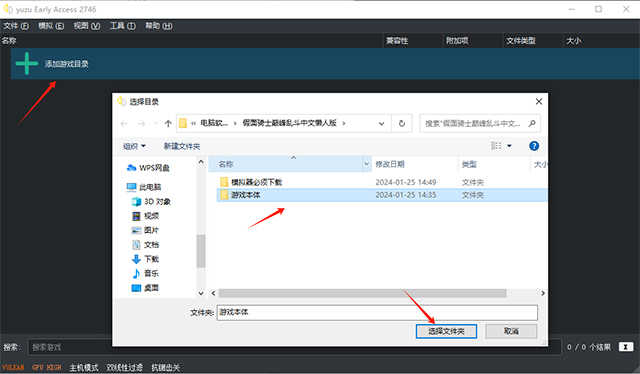Image resolution: width=640 pixels, height=374 pixels.
Task: Sort by 名称 column in the file dialog
Action: [x=226, y=164]
